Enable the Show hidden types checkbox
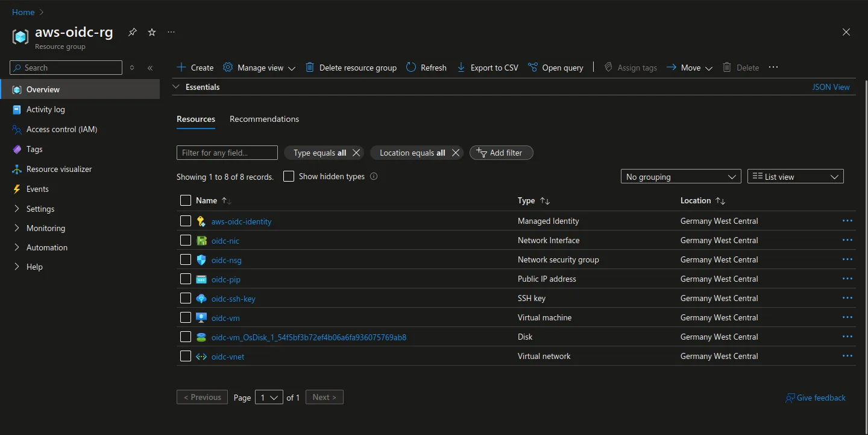868x435 pixels. [289, 177]
